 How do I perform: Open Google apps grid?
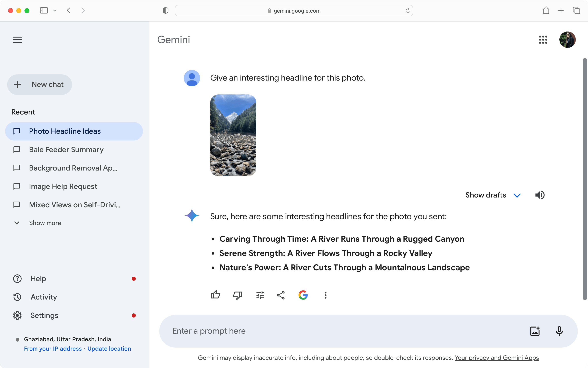click(x=543, y=40)
